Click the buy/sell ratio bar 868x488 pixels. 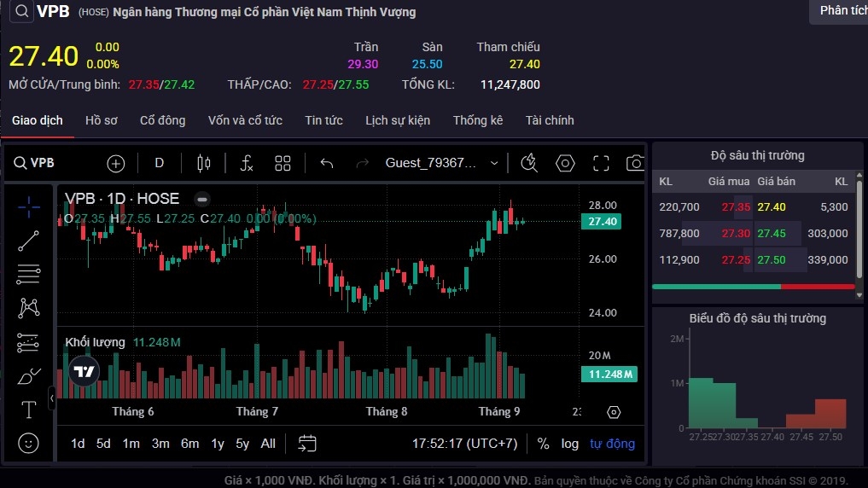754,287
